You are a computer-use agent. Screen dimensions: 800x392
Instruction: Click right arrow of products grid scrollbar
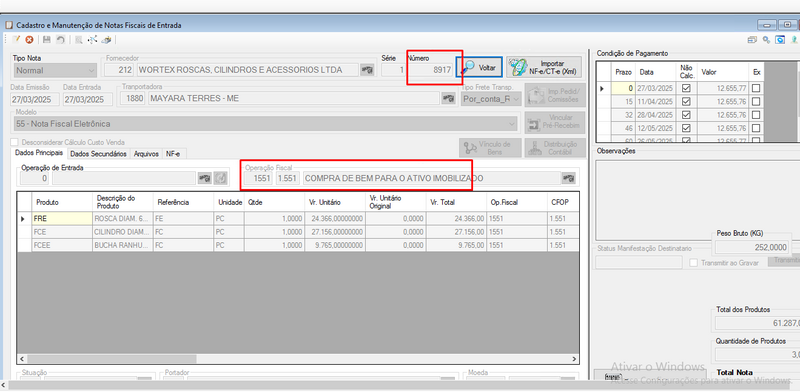[574, 359]
